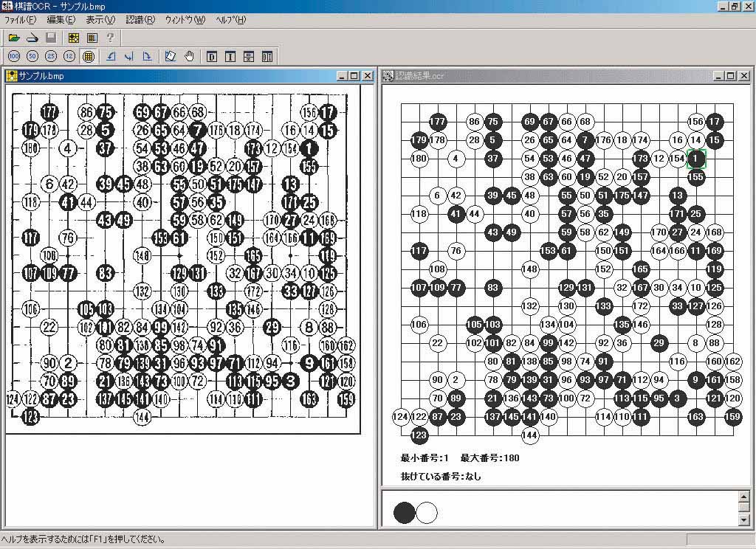Image resolution: width=756 pixels, height=549 pixels.
Task: Click stone 3 in the サンプル.bmp image
Action: pos(289,381)
